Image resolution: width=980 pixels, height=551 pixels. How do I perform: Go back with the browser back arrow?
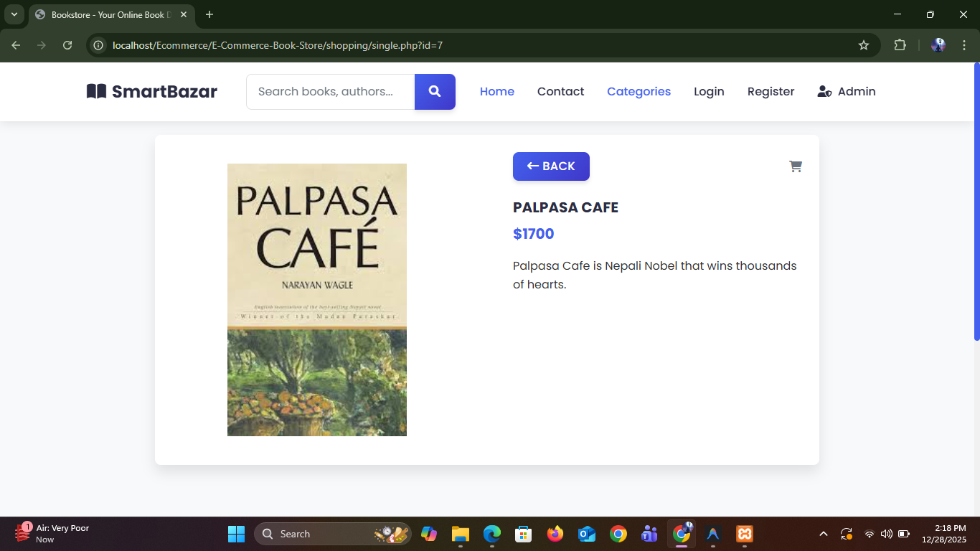click(16, 45)
